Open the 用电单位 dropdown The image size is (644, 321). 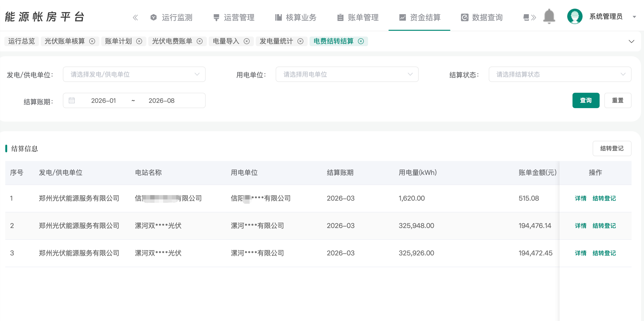(347, 74)
